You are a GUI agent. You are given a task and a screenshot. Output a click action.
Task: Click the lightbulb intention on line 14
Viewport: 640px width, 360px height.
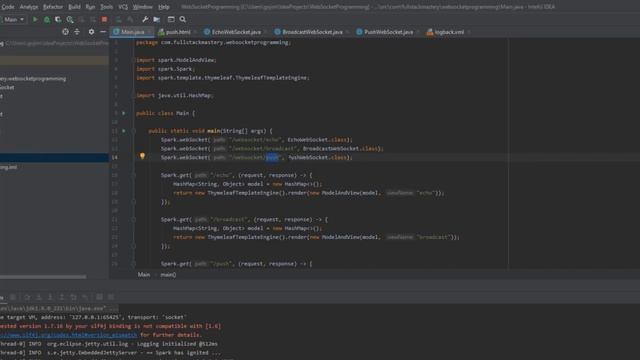(x=142, y=156)
